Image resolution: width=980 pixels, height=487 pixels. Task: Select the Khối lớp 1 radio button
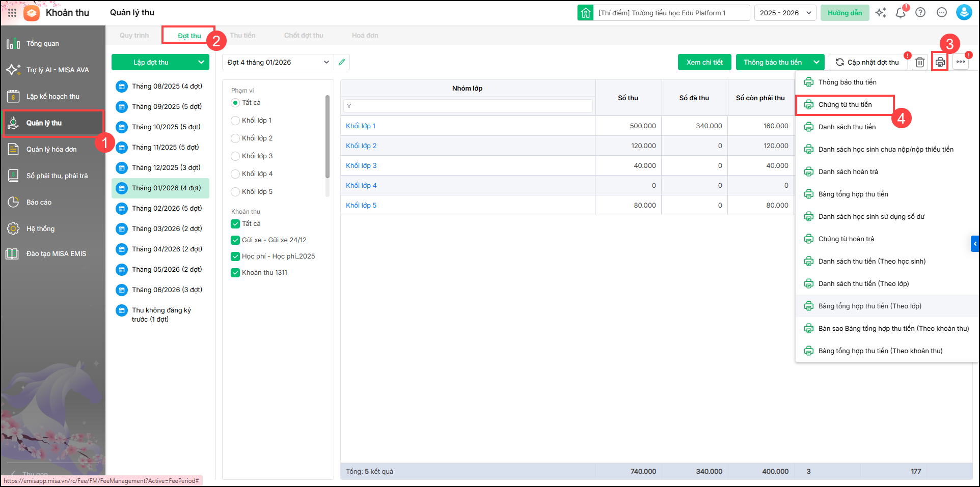point(235,121)
